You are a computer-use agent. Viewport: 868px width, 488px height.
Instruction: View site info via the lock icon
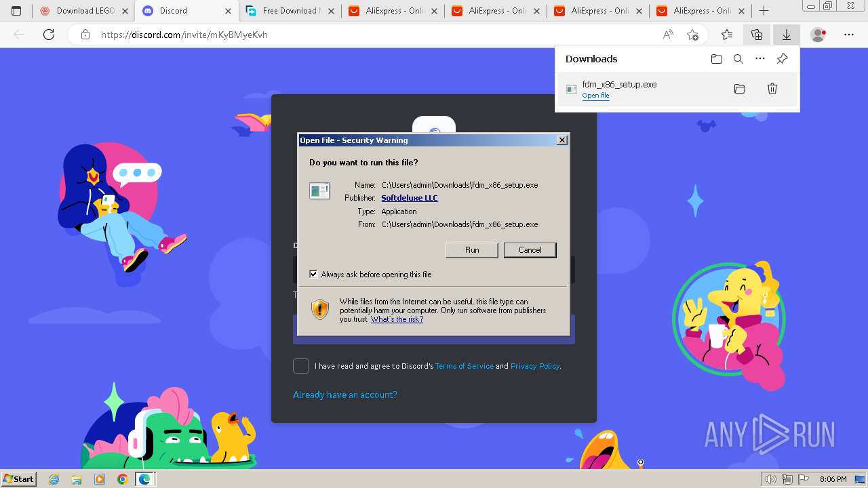(85, 35)
